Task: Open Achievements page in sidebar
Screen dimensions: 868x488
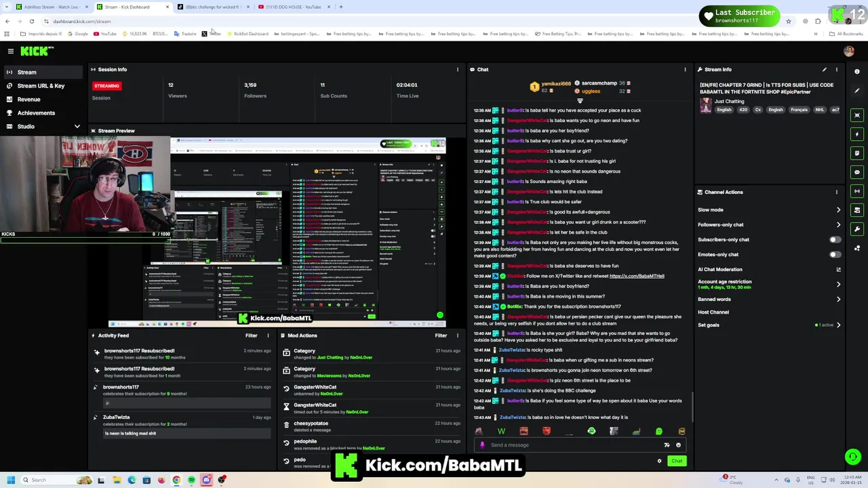Action: tap(44, 113)
